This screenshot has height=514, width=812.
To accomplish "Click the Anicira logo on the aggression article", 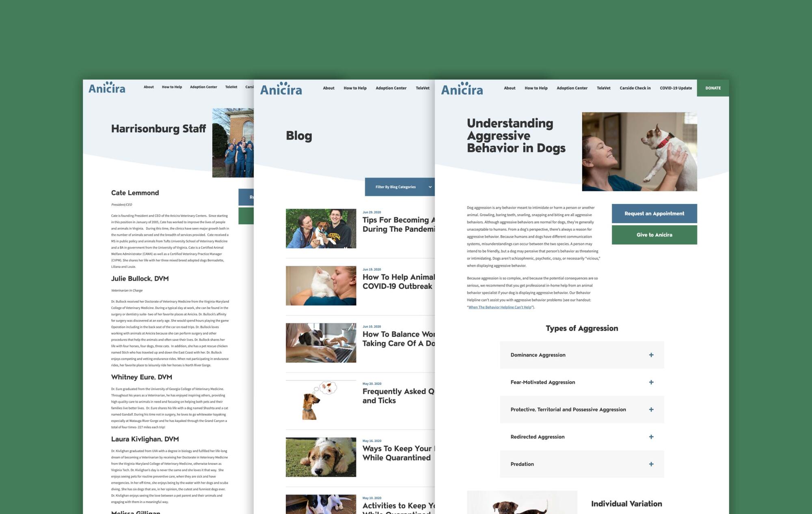I will pos(462,89).
